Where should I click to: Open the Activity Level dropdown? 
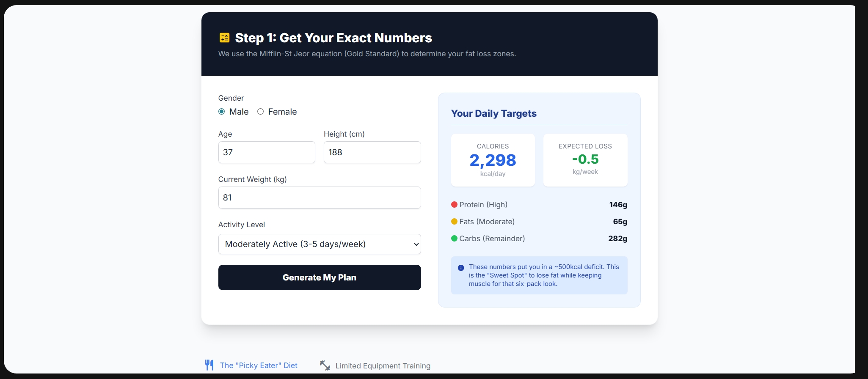coord(320,244)
